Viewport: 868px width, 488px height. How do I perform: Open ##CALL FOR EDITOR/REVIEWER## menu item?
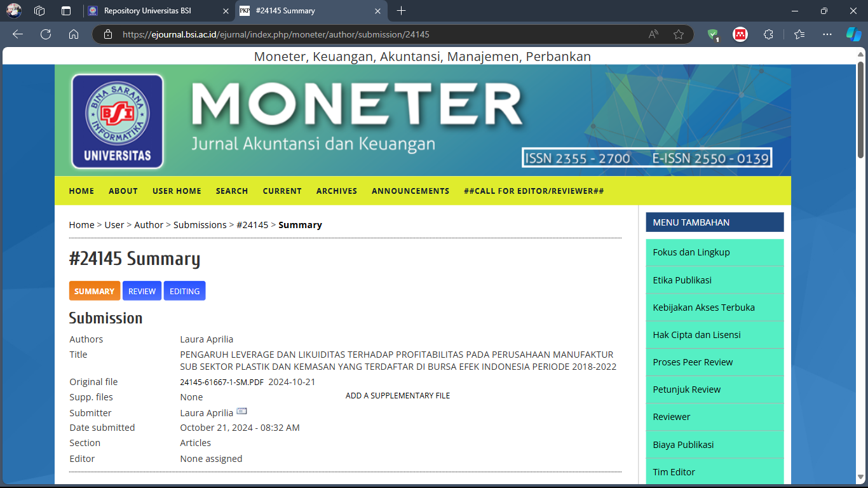coord(534,191)
